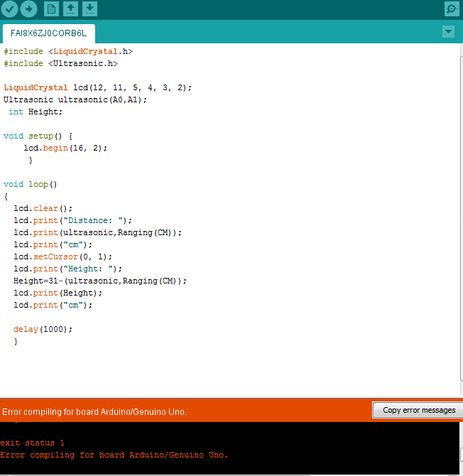463x476 pixels.
Task: Open a sketch with the Open icon
Action: click(x=70, y=9)
